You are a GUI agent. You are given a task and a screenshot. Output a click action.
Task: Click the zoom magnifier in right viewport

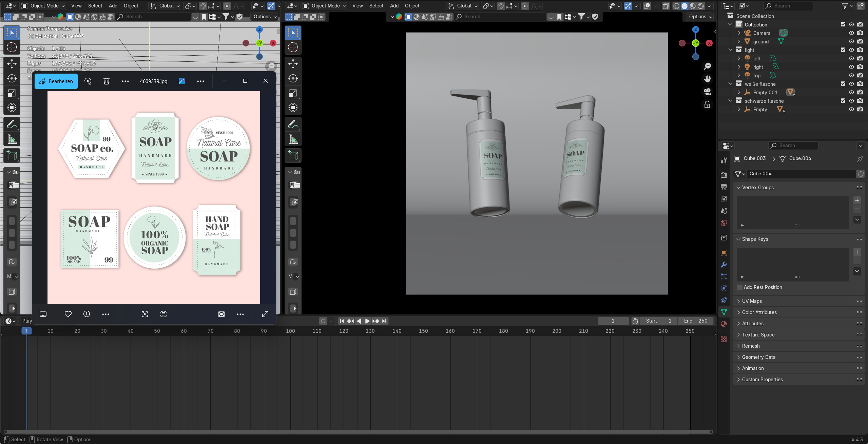[x=707, y=66]
